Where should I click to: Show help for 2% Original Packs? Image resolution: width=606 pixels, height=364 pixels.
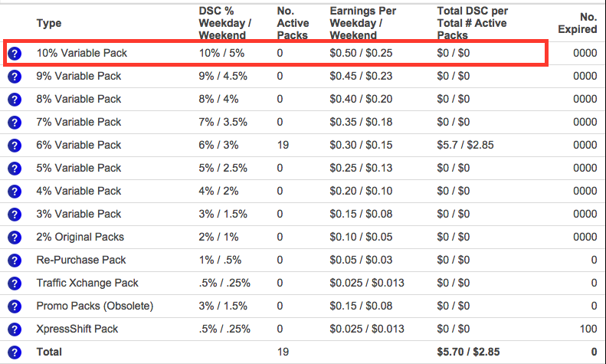14,238
